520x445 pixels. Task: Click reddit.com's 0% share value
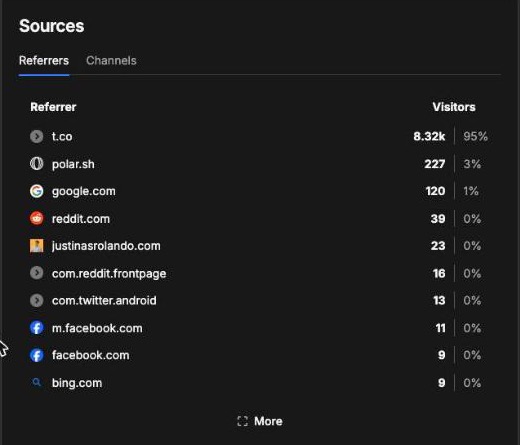point(472,219)
